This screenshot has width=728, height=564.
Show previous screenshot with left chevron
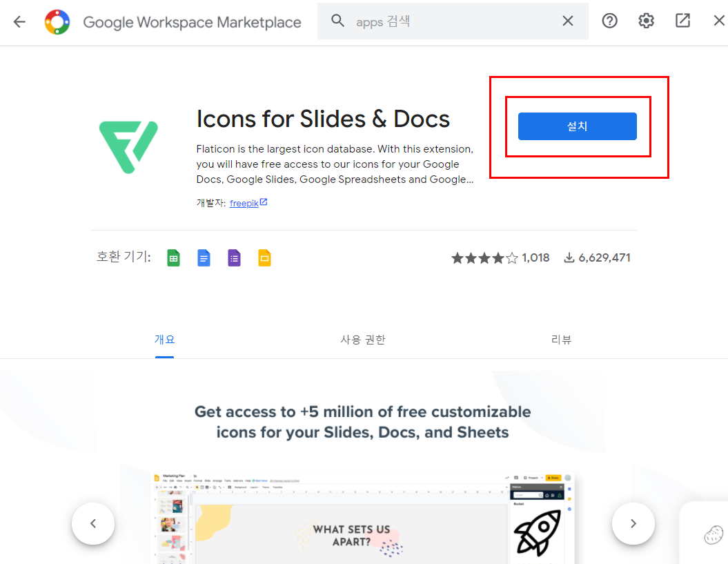point(93,523)
